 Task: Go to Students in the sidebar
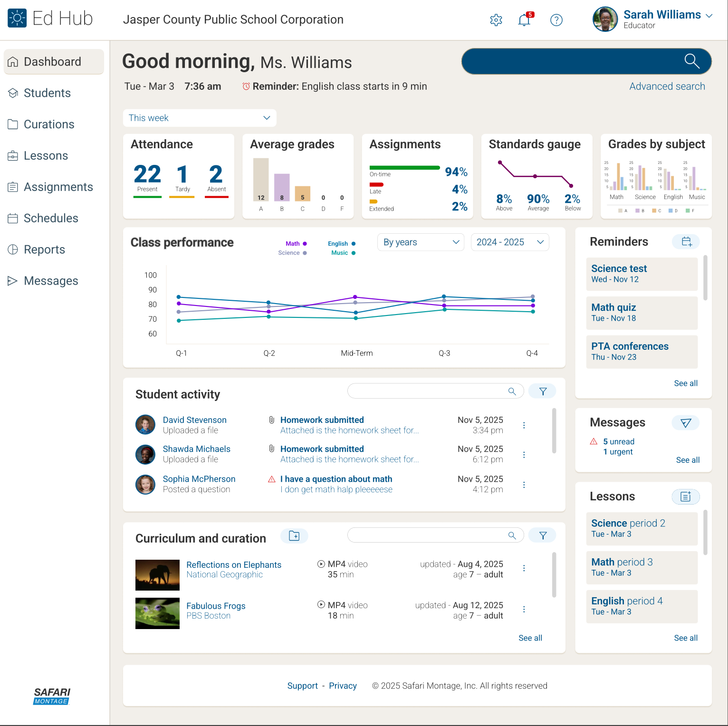(47, 93)
